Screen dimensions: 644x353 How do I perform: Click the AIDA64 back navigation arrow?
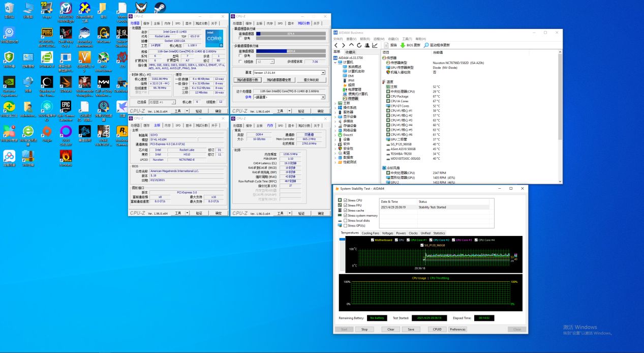336,45
